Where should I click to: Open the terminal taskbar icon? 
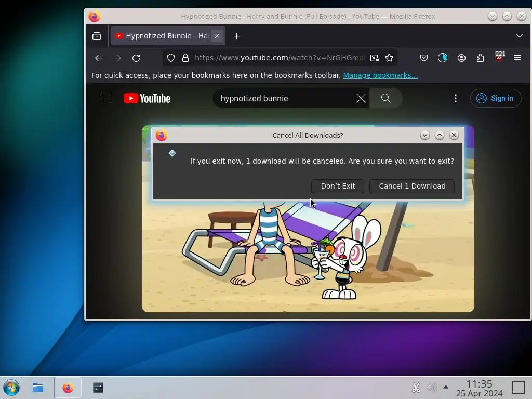pyautogui.click(x=98, y=388)
